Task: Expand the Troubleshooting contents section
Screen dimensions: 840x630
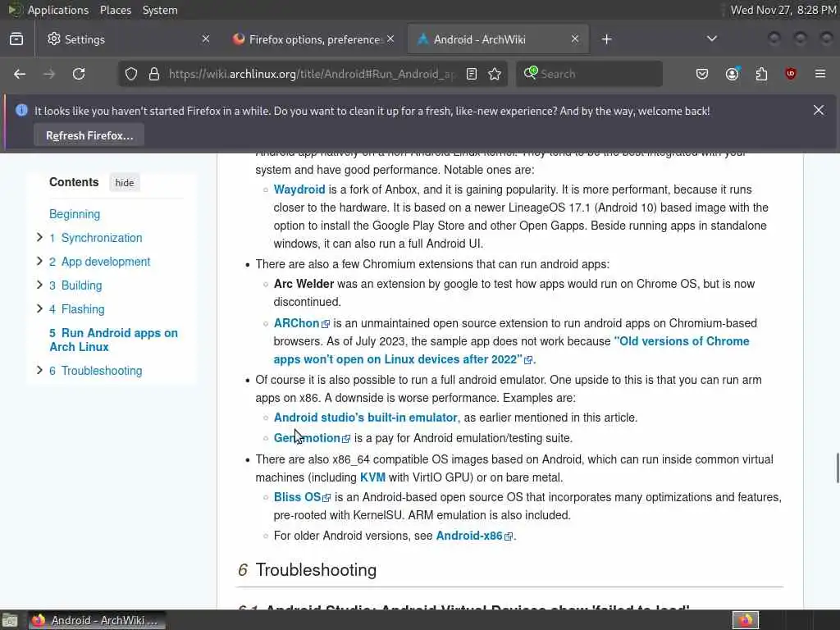Action: click(x=39, y=370)
